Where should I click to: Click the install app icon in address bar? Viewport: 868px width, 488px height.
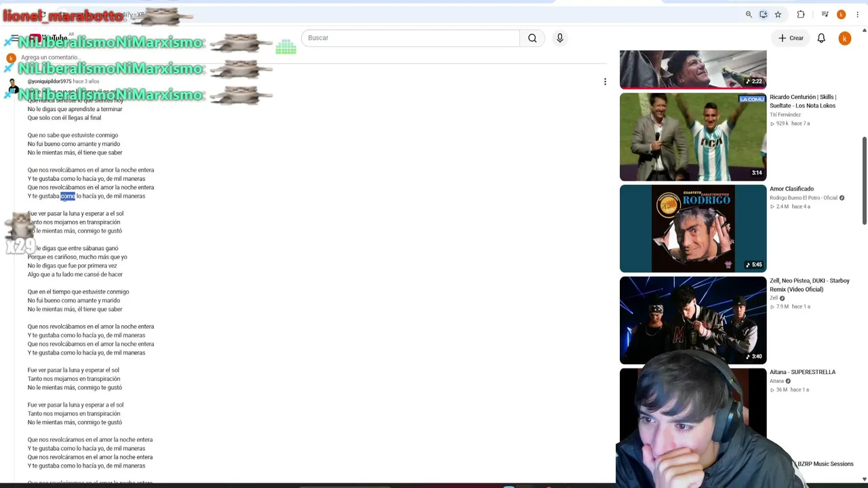[764, 14]
